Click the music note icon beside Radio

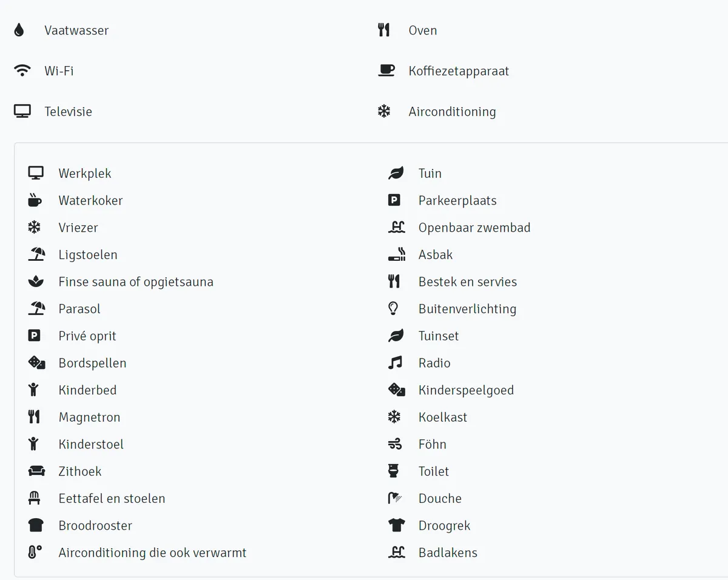pos(395,363)
